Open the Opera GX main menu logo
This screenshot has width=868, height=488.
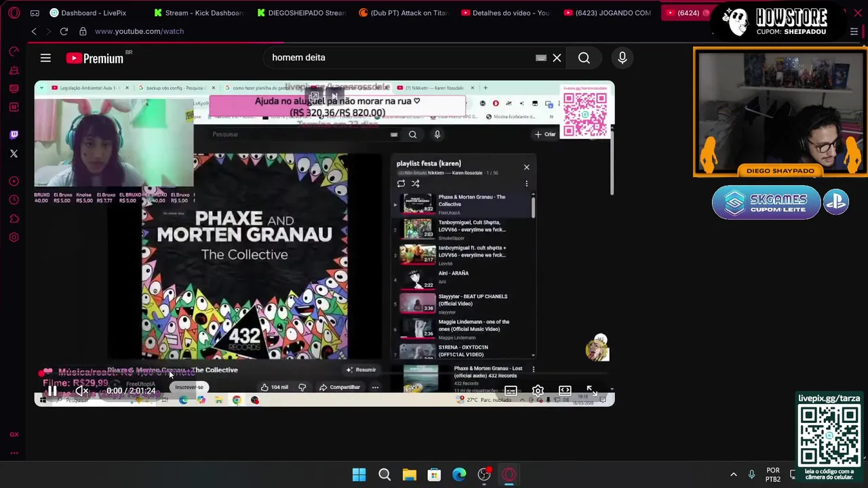[x=14, y=13]
